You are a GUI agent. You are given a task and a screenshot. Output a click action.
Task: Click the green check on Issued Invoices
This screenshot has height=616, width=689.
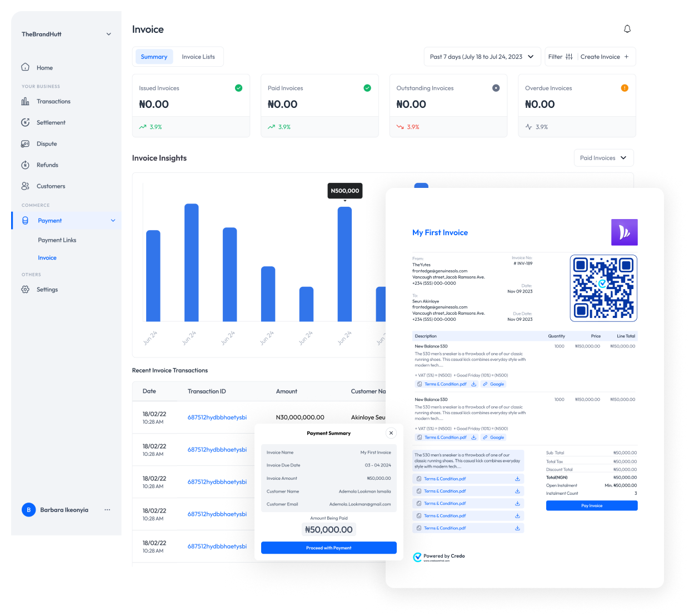[x=238, y=88]
